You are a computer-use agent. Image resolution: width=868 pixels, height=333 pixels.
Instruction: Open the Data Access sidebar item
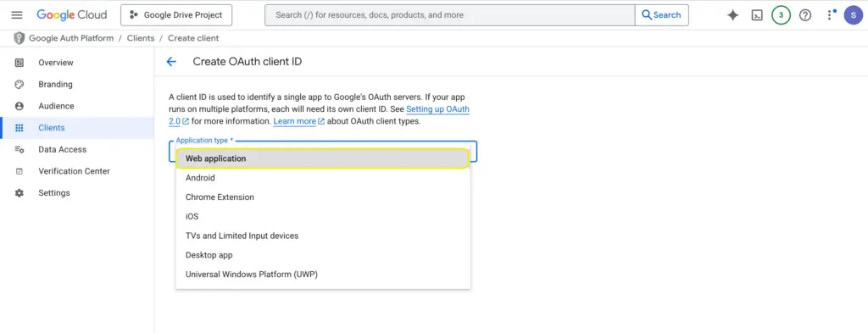pyautogui.click(x=77, y=149)
